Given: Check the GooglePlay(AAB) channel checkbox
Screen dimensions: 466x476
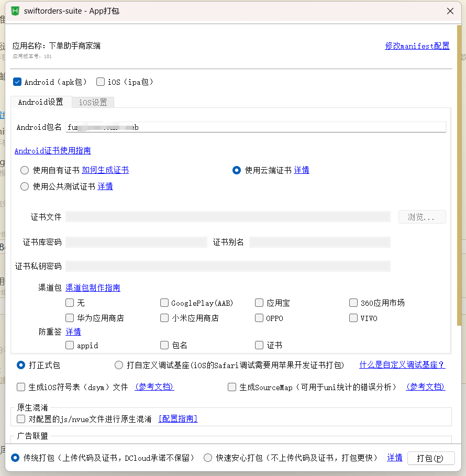Looking at the screenshot, I should (164, 303).
